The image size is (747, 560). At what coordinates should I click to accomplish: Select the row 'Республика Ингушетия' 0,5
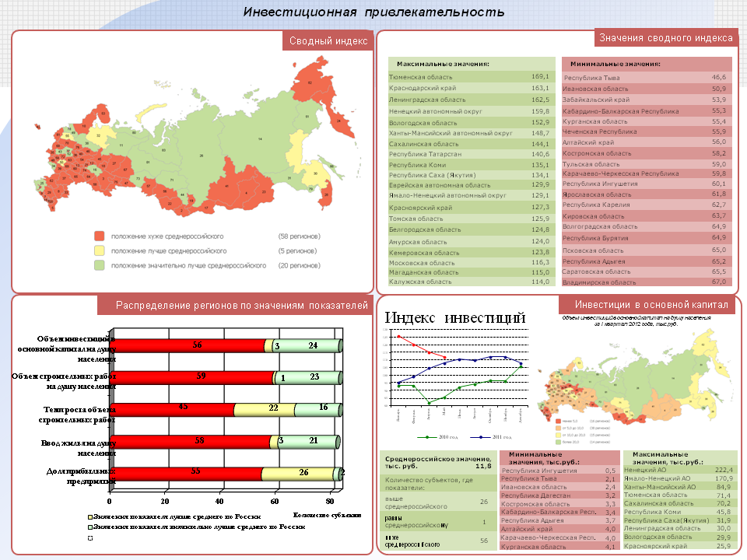click(559, 470)
